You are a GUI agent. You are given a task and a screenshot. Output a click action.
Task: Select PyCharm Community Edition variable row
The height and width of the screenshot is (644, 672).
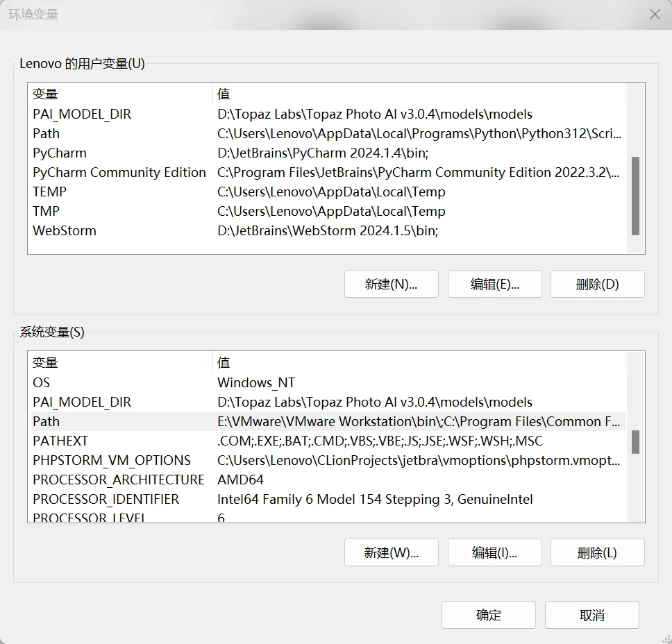pos(119,172)
